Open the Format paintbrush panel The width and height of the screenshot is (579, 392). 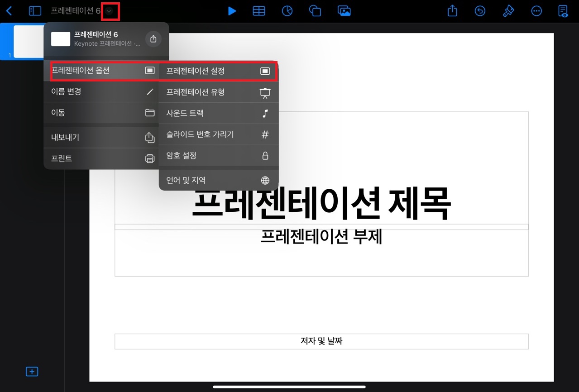click(508, 11)
